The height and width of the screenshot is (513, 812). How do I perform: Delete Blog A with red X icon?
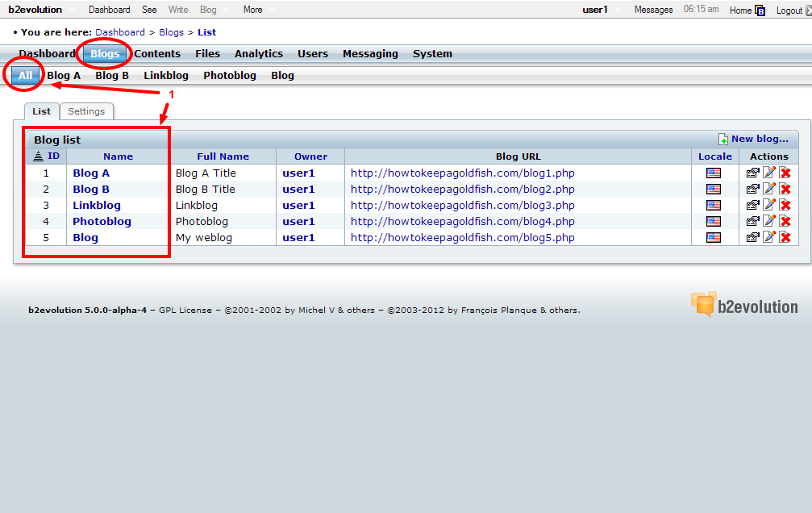[785, 173]
